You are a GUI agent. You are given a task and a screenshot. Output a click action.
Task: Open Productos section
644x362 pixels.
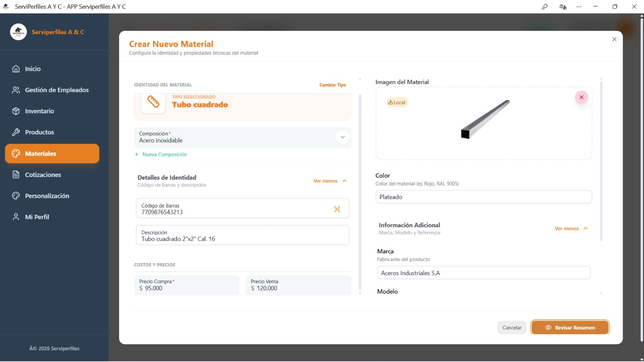tap(52, 132)
